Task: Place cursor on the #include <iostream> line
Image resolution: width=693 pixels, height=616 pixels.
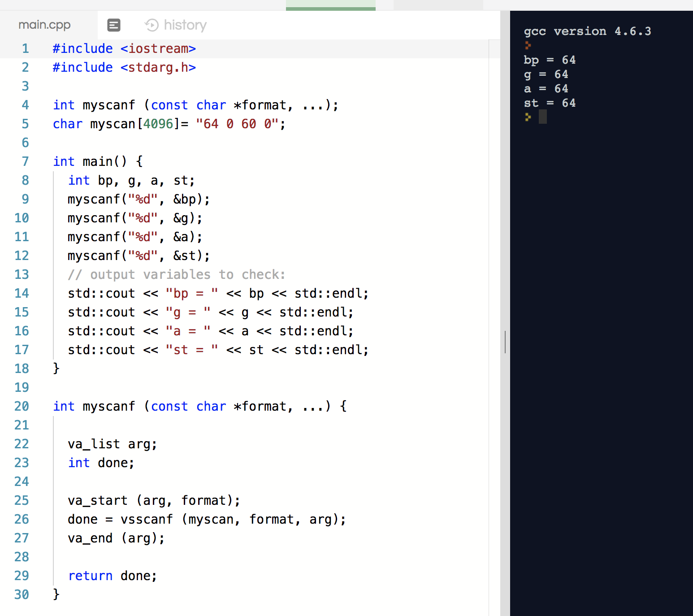Action: pos(124,48)
